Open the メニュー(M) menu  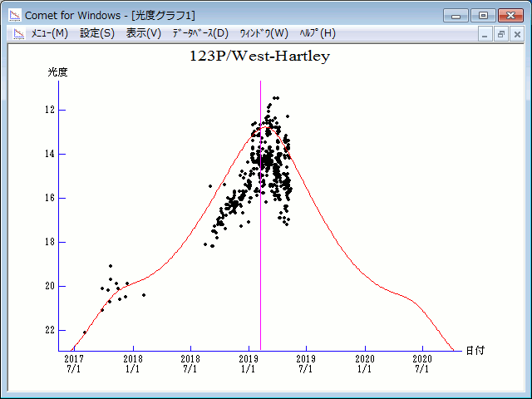coord(49,33)
